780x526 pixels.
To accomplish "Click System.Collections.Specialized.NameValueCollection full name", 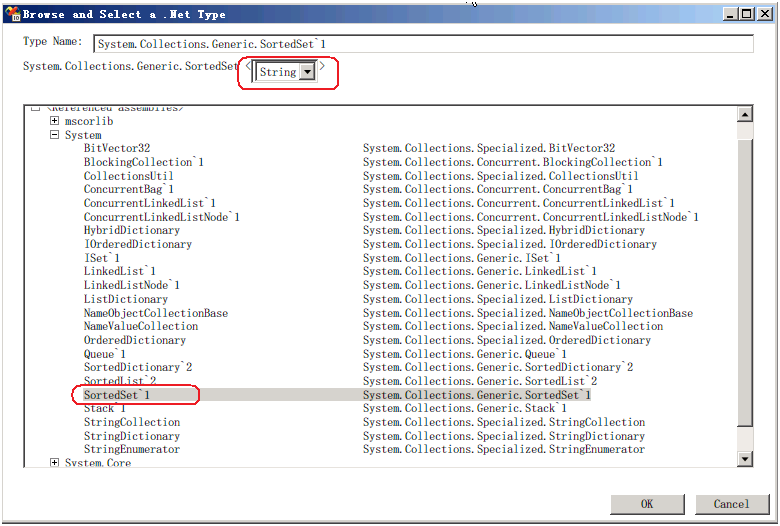I will [x=513, y=326].
